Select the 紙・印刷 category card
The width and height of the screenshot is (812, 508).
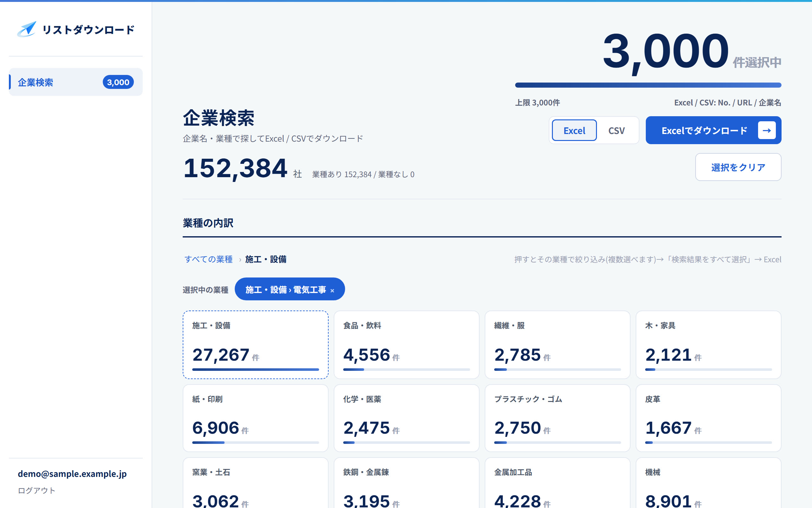point(255,418)
